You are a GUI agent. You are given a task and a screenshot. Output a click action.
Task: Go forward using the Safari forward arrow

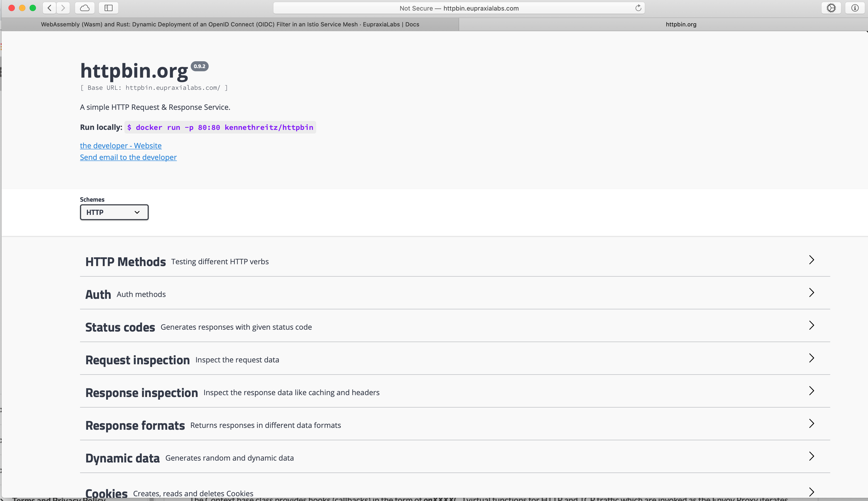[63, 8]
